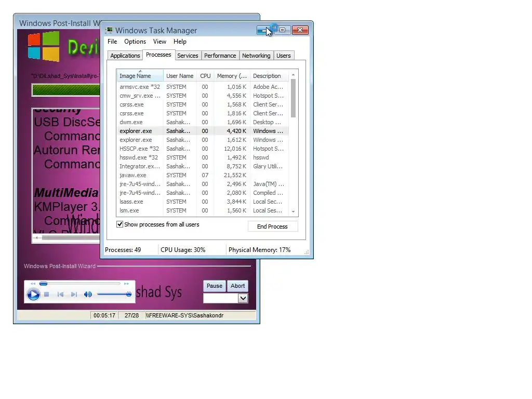Minimize the Windows Task Manager window
The height and width of the screenshot is (399, 532).
pos(264,30)
